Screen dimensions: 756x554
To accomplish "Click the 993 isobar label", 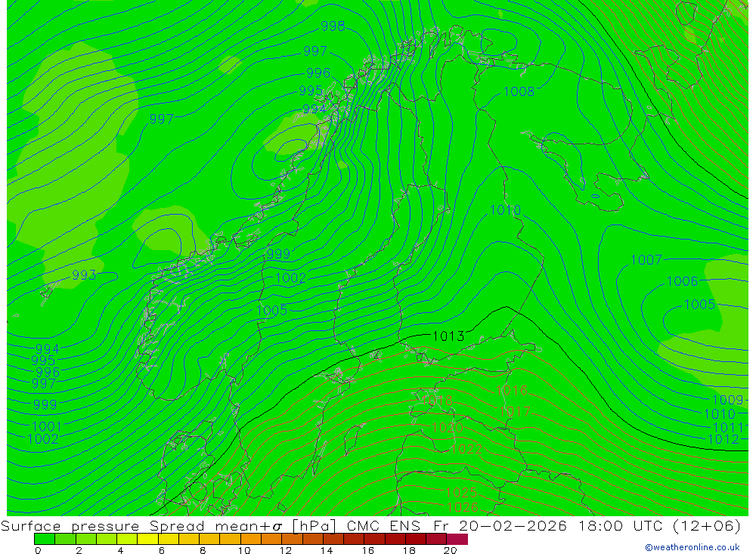I will point(84,275).
